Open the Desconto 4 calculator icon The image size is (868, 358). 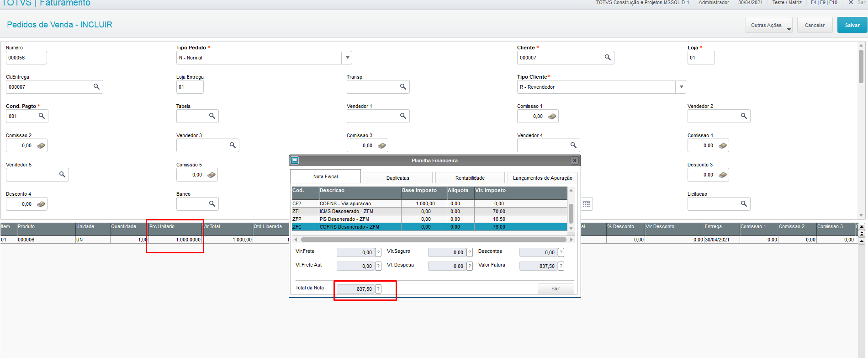(x=41, y=204)
